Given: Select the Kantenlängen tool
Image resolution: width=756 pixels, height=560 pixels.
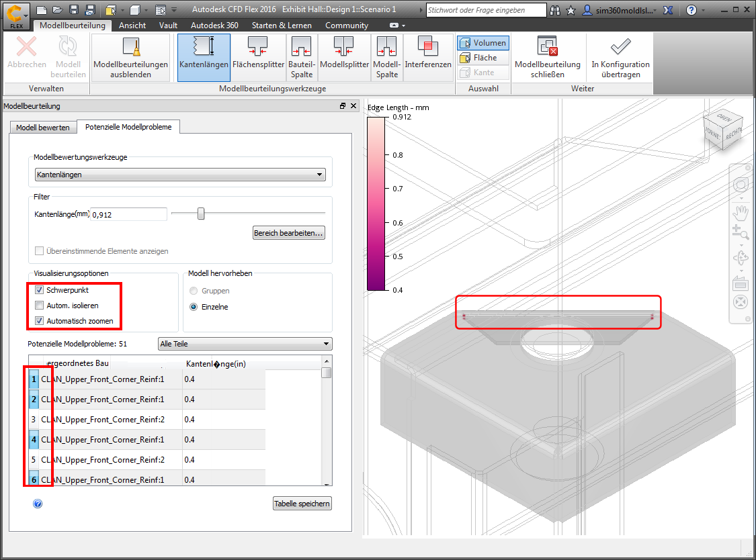Looking at the screenshot, I should tap(204, 57).
